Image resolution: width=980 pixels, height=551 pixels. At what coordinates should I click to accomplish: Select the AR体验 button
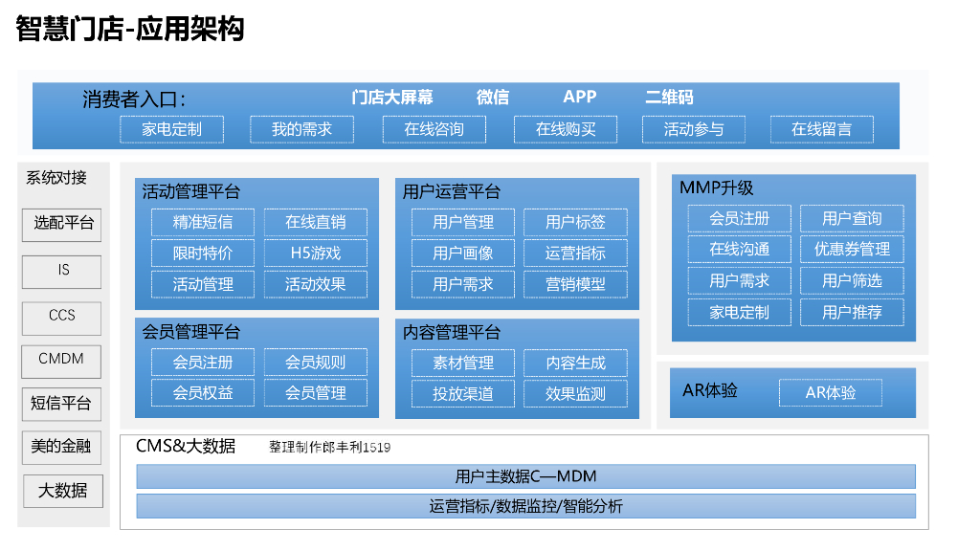pos(832,392)
